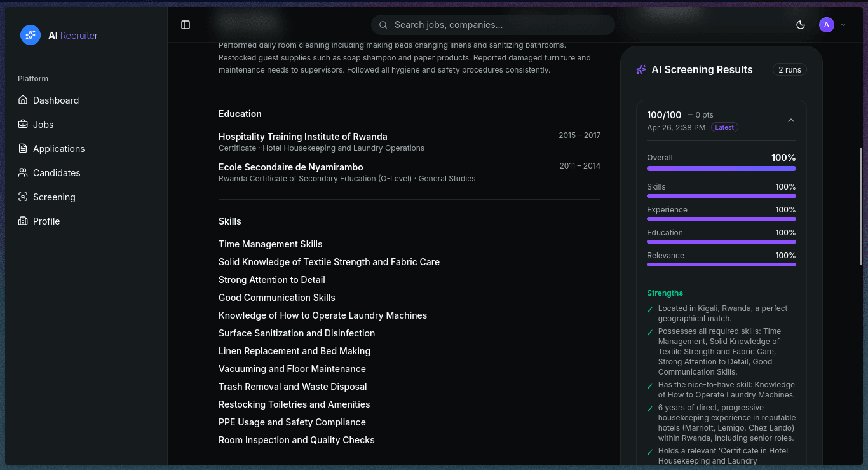This screenshot has width=868, height=470.
Task: Click checkmark beside 'Has the nice-to-have skill'
Action: [x=650, y=386]
